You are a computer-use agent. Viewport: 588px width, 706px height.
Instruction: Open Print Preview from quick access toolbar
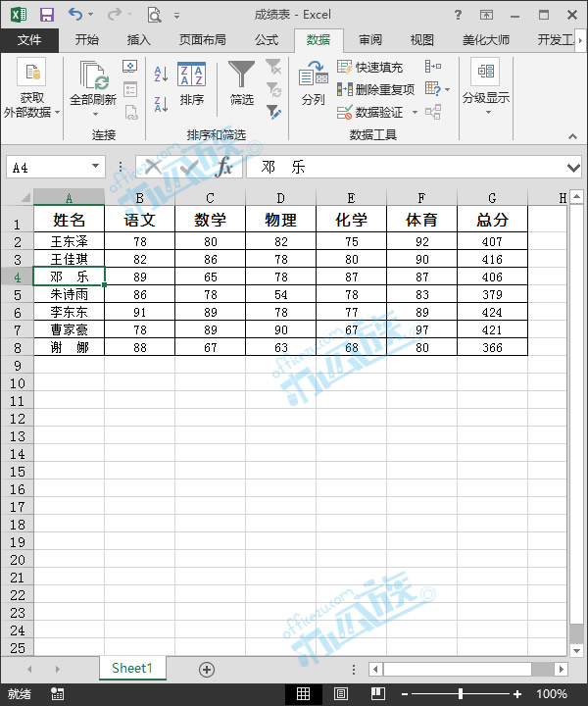[x=154, y=15]
